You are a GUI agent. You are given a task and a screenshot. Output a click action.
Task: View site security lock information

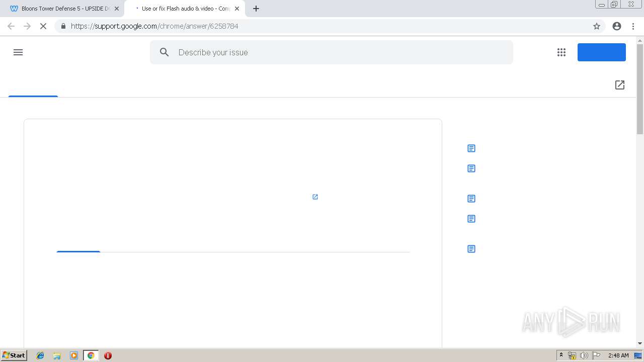(63, 26)
